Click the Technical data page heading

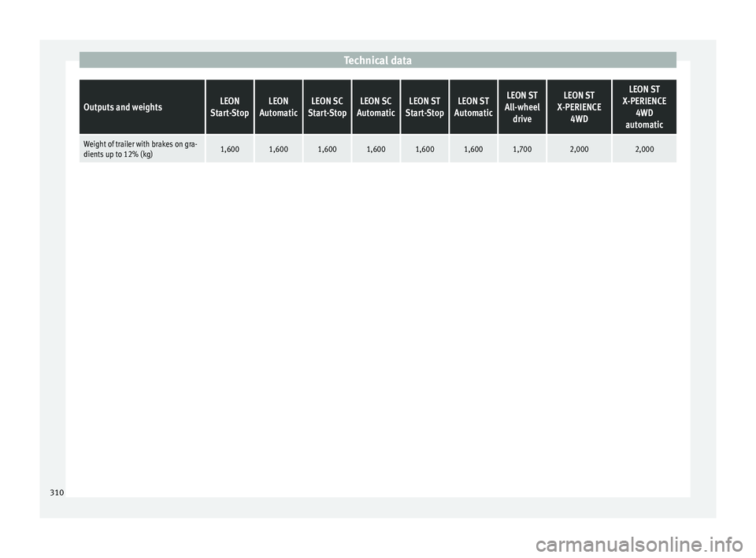377,61
